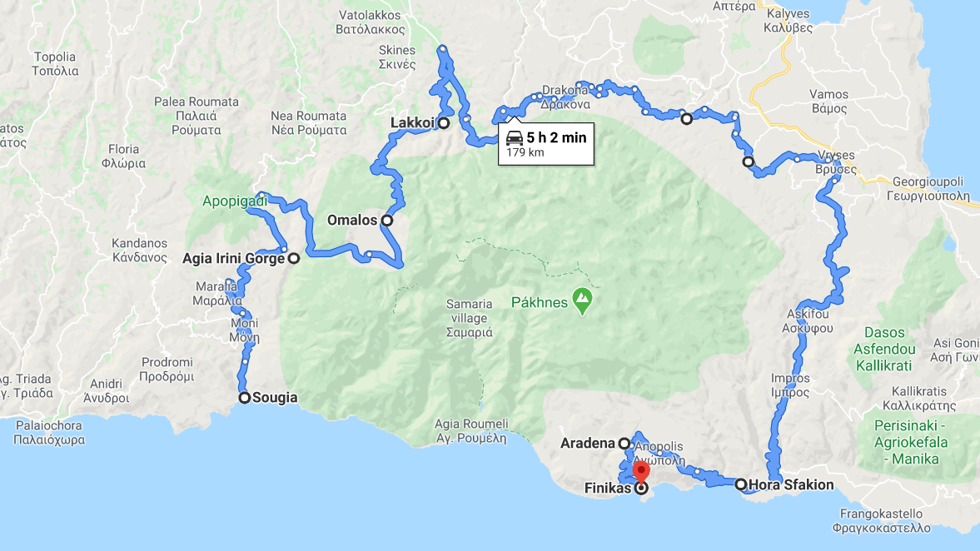Viewport: 980px width, 551px height.
Task: Click the 179 km distance label
Action: tap(525, 153)
